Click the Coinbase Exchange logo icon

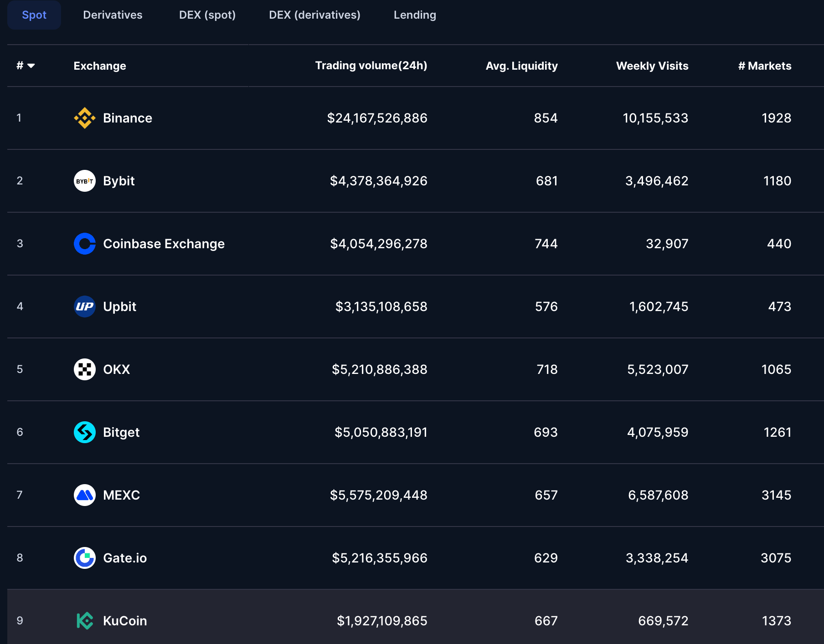[x=85, y=244]
